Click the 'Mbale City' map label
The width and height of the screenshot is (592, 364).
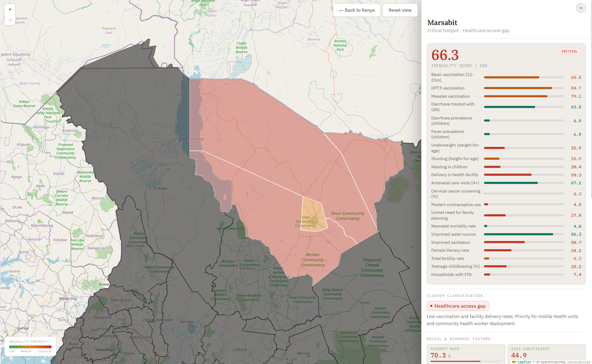[x=68, y=299]
